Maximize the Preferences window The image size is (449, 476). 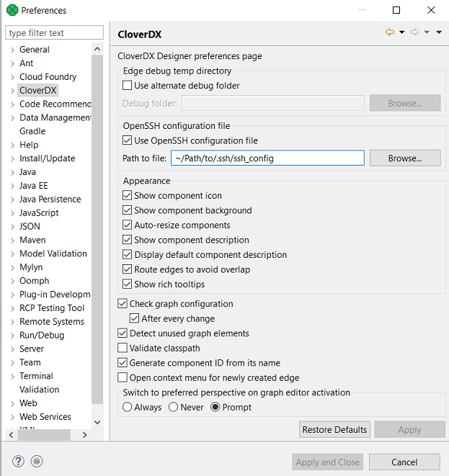[396, 10]
